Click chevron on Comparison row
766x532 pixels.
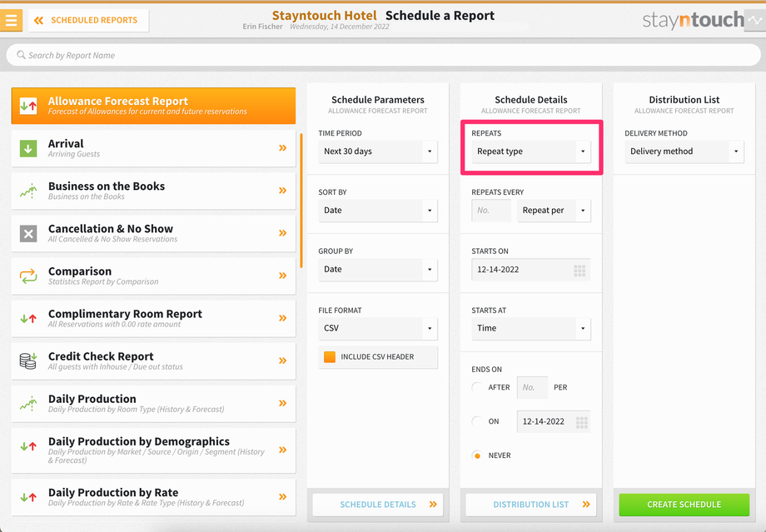(283, 276)
